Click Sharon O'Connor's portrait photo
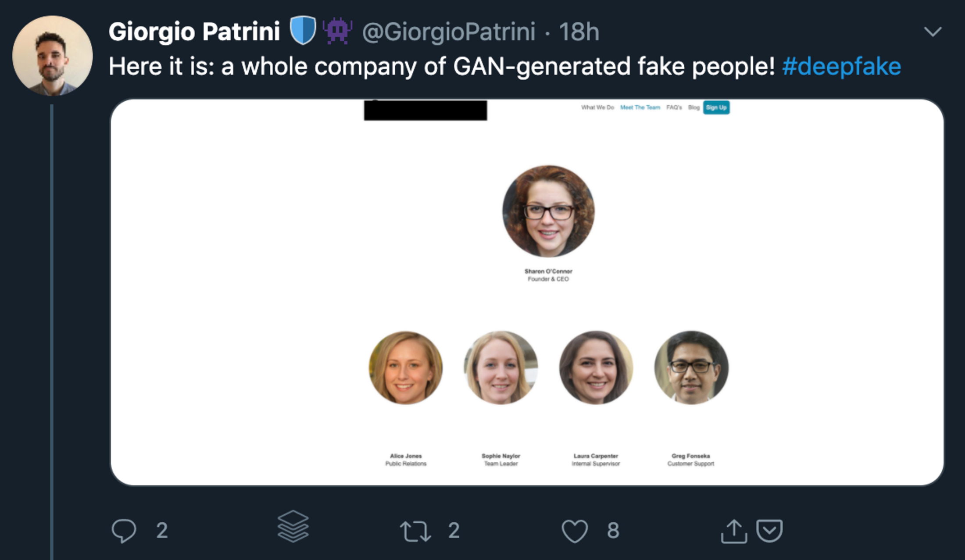Screen dimensions: 965x560 (x=548, y=211)
